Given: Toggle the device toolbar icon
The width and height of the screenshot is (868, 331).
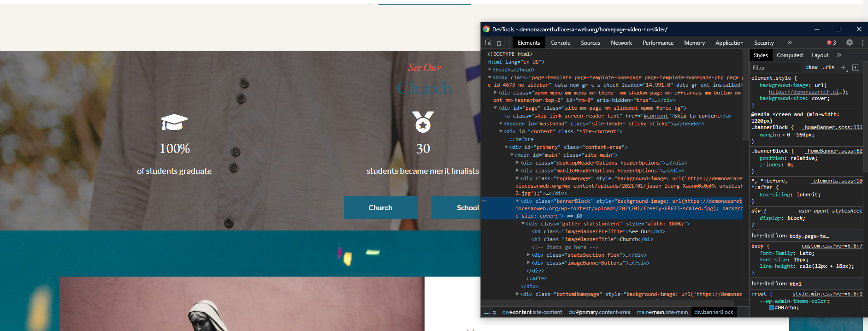Looking at the screenshot, I should point(501,43).
